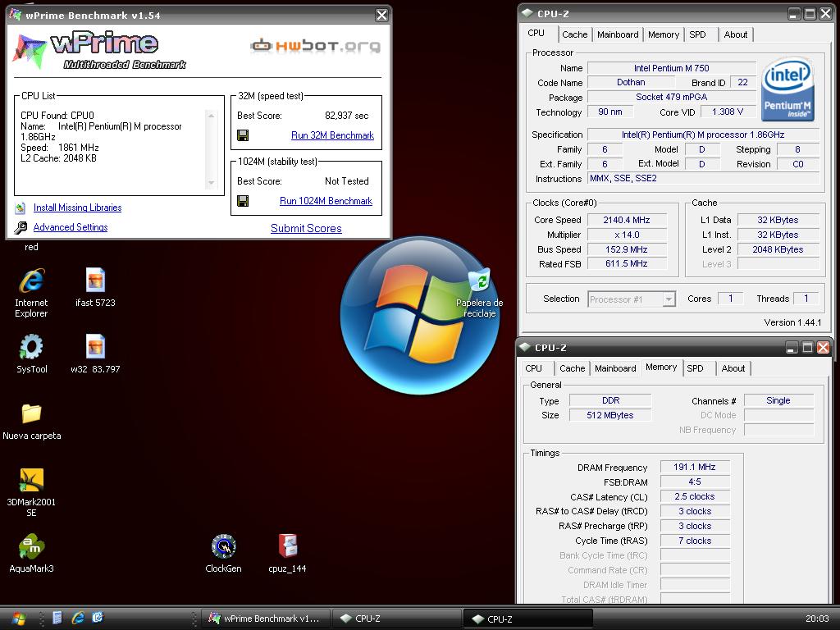The image size is (840, 630).
Task: Run 1024M Benchmark link
Action: 326,201
